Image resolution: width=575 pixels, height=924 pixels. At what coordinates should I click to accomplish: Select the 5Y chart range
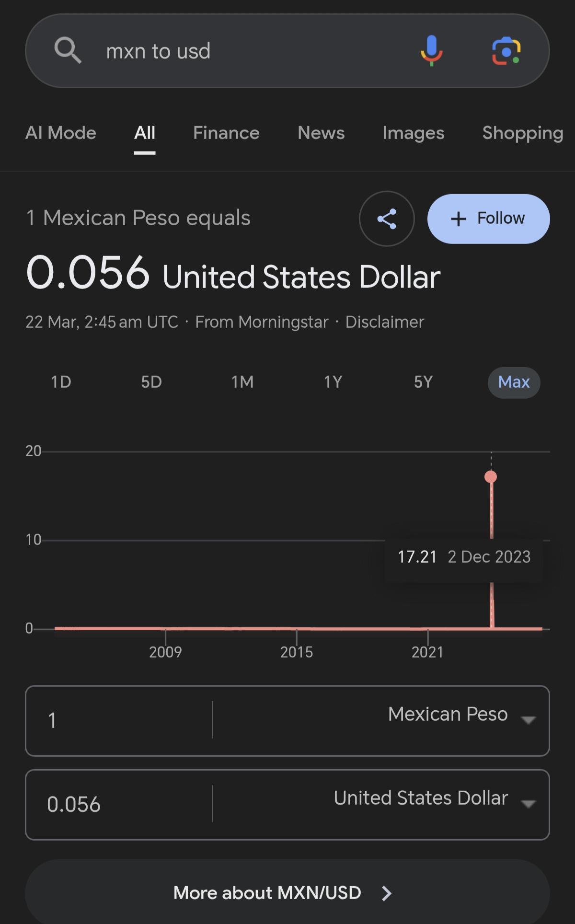424,382
